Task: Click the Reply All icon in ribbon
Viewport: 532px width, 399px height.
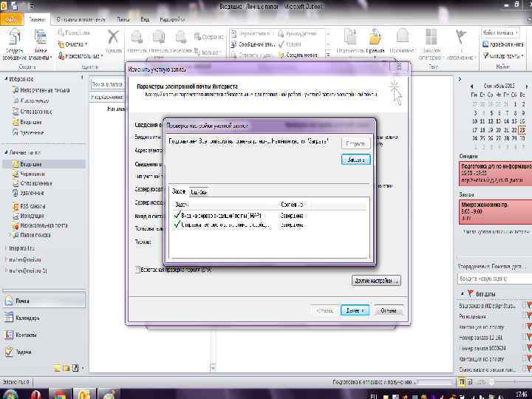Action: [x=159, y=38]
